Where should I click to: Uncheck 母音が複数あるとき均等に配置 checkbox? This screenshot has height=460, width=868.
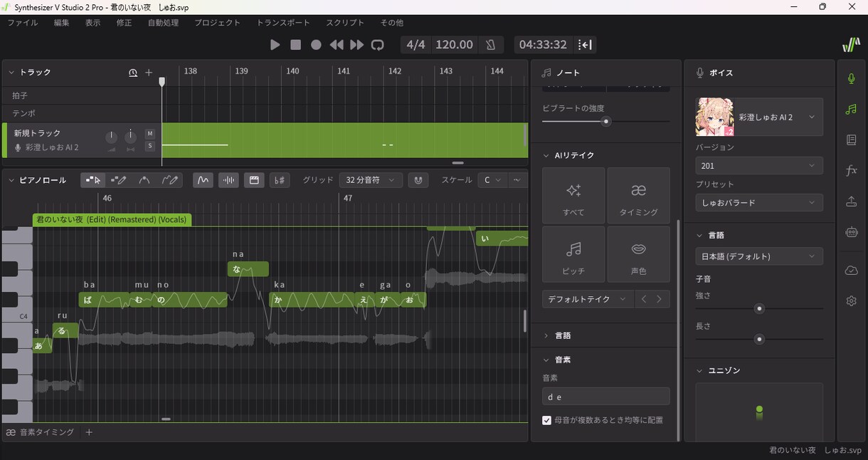(x=547, y=420)
